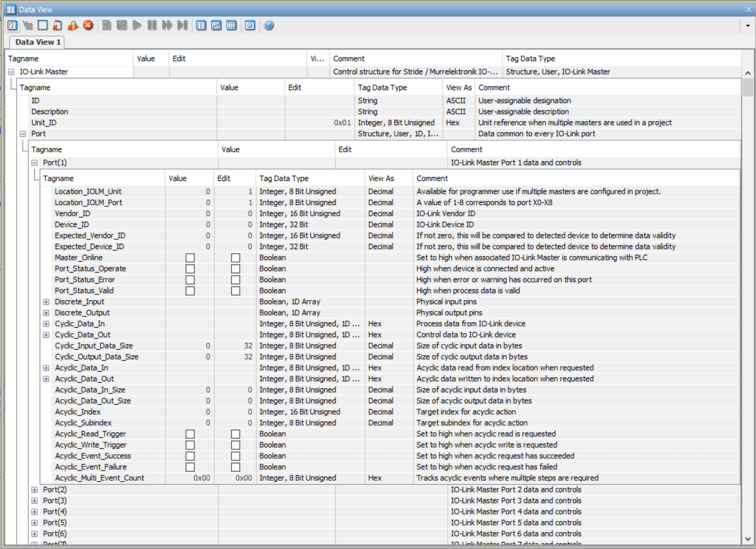Click the list table view icon
Image resolution: width=756 pixels, height=549 pixels.
point(201,26)
